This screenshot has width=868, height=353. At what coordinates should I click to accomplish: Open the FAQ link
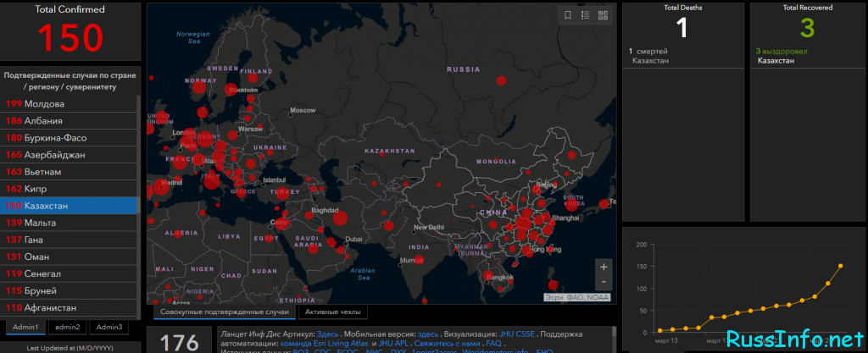pos(493,343)
